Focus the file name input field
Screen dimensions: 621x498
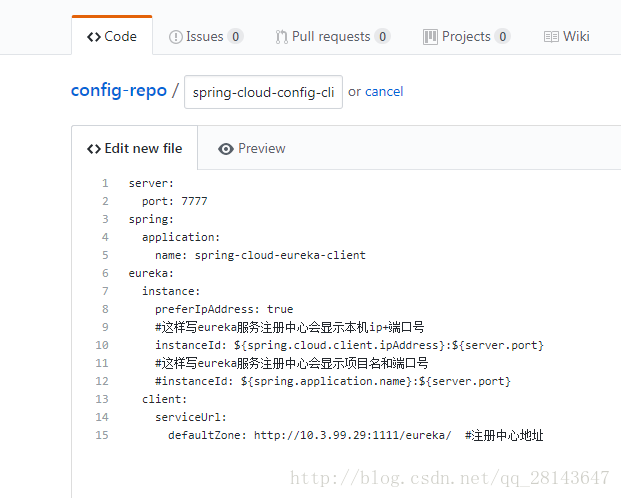click(x=264, y=92)
